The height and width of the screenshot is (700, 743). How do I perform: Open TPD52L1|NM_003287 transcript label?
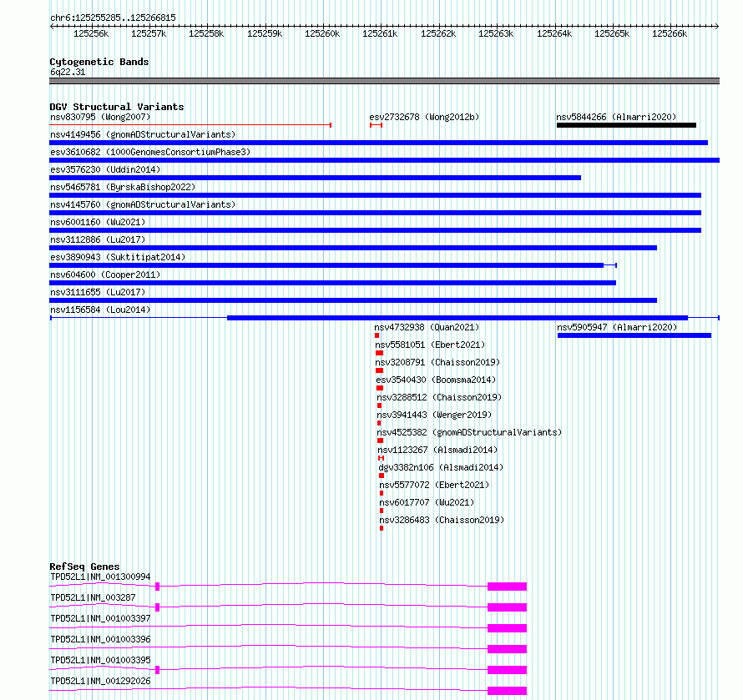point(93,597)
